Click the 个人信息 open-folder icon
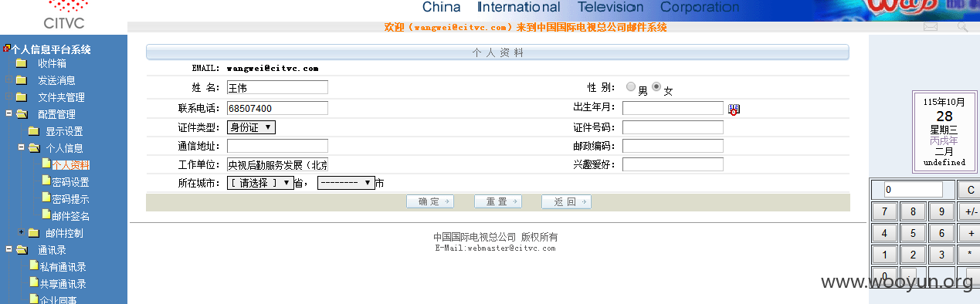The image size is (980, 304). 34,148
